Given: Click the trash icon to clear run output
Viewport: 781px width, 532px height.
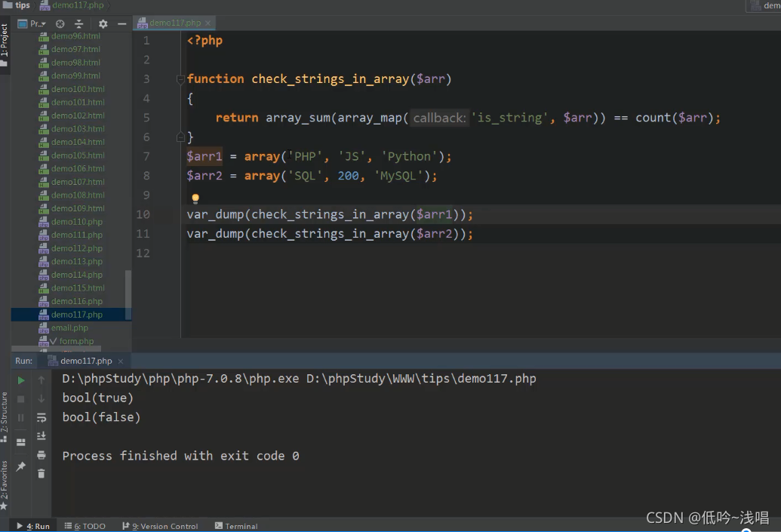Looking at the screenshot, I should click(x=42, y=474).
